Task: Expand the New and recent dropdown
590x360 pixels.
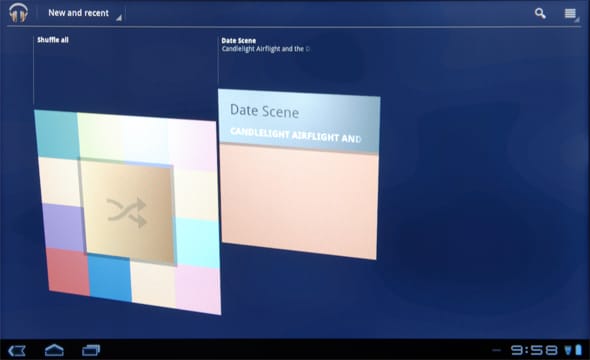Action: (84, 13)
